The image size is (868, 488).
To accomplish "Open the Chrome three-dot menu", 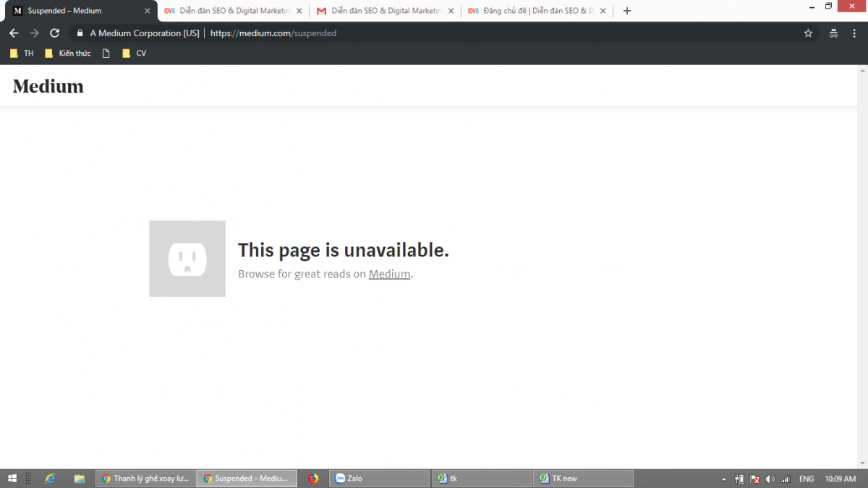I will point(854,33).
